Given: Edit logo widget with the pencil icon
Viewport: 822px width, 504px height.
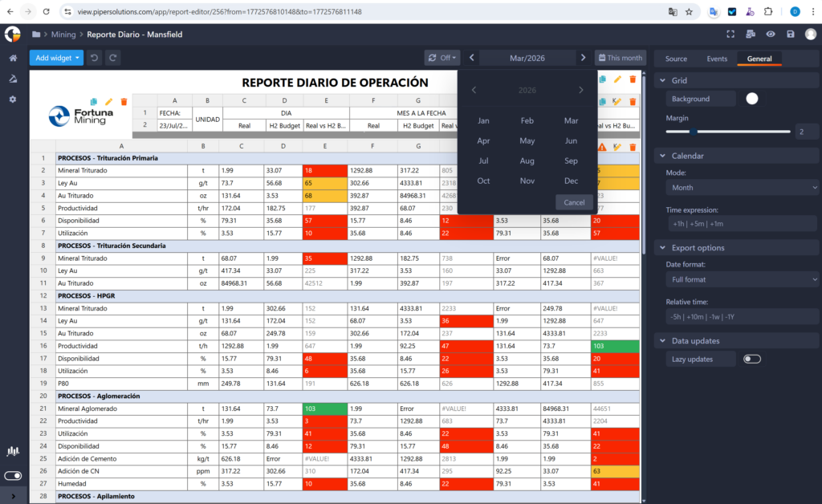Looking at the screenshot, I should pos(109,102).
